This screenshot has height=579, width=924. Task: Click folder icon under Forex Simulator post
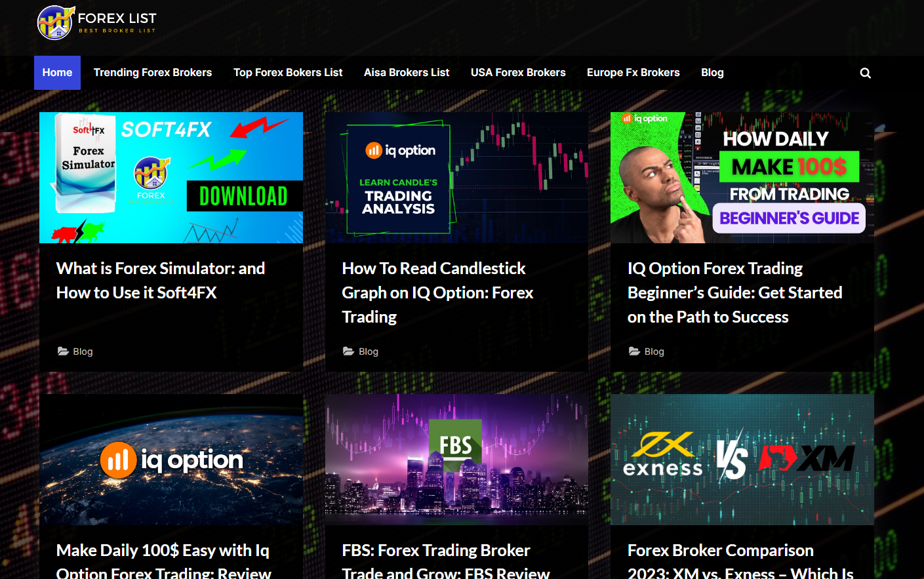[63, 351]
